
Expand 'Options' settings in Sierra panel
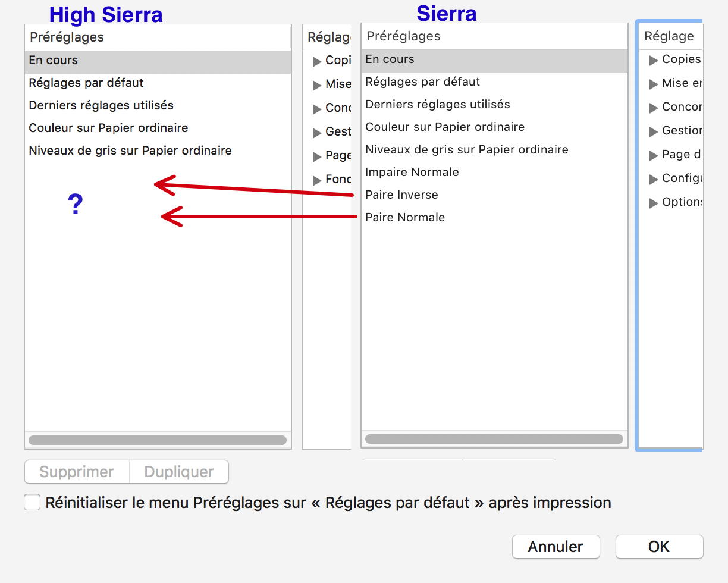653,203
